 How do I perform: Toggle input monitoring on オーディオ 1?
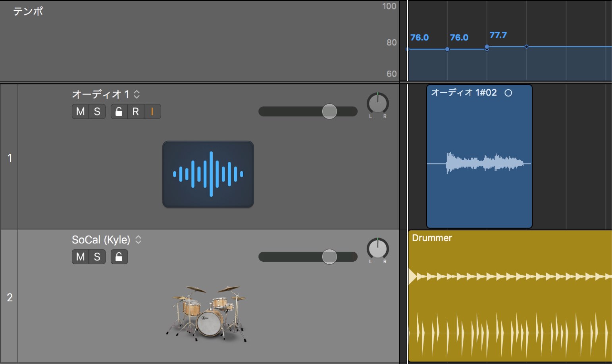click(152, 112)
